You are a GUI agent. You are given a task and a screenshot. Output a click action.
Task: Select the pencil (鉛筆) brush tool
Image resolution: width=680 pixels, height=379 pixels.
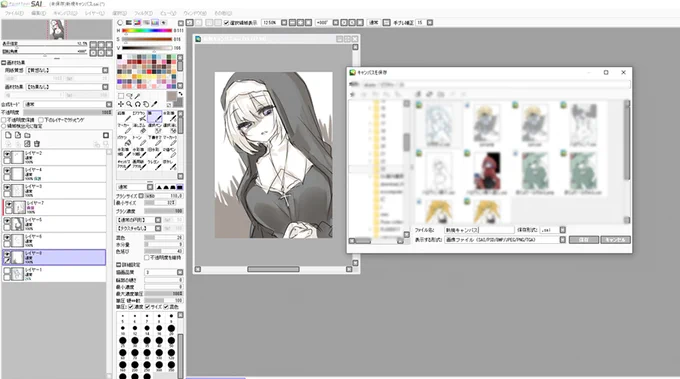(124, 116)
